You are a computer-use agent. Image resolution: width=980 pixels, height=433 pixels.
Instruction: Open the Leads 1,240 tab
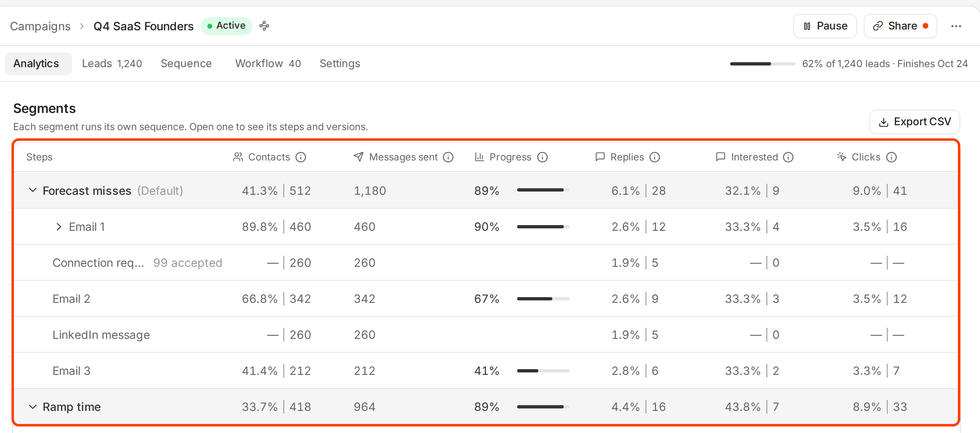[x=112, y=64]
